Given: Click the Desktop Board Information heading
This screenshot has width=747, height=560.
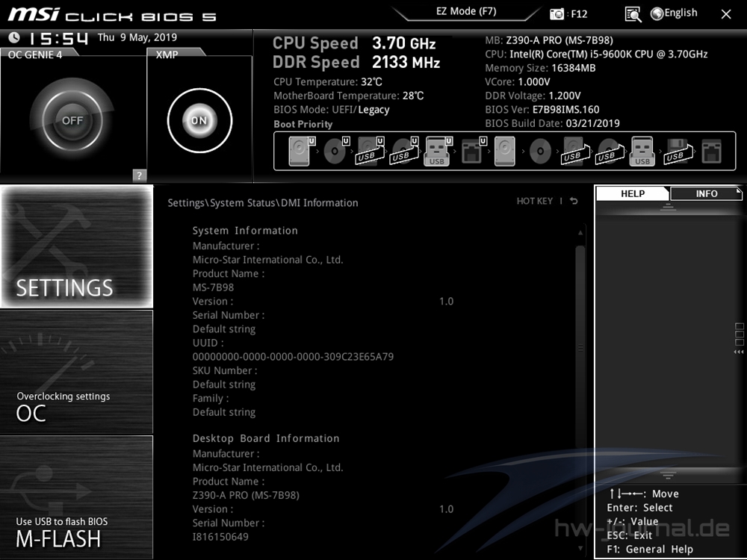Looking at the screenshot, I should (x=266, y=438).
